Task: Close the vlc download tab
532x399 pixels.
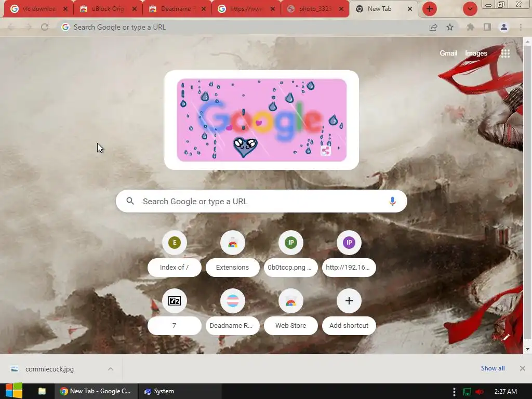Action: pos(65,9)
